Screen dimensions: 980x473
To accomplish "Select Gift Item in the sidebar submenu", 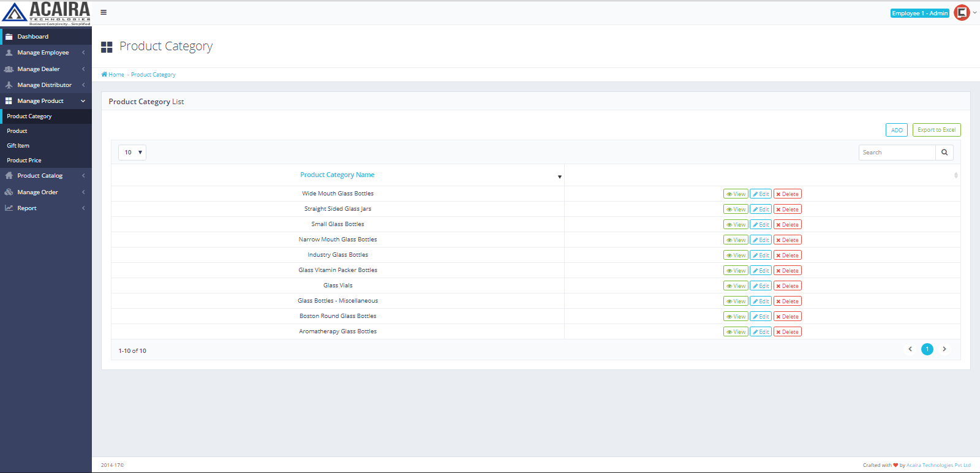I will (18, 146).
